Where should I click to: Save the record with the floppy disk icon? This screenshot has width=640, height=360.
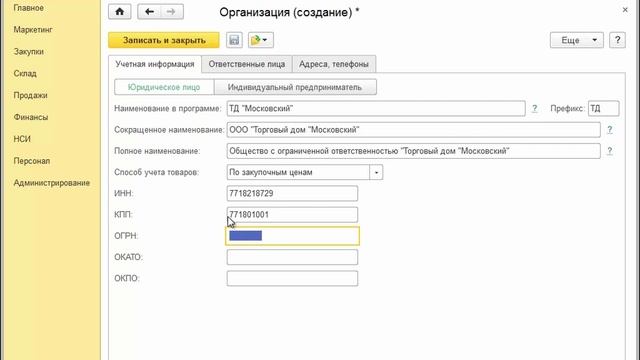click(x=234, y=40)
